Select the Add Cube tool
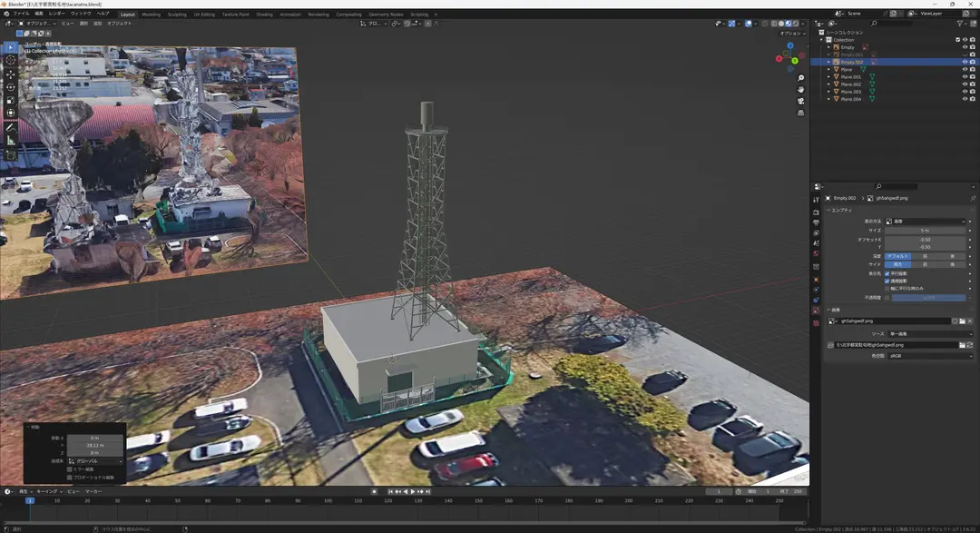The height and width of the screenshot is (533, 980). 11,155
